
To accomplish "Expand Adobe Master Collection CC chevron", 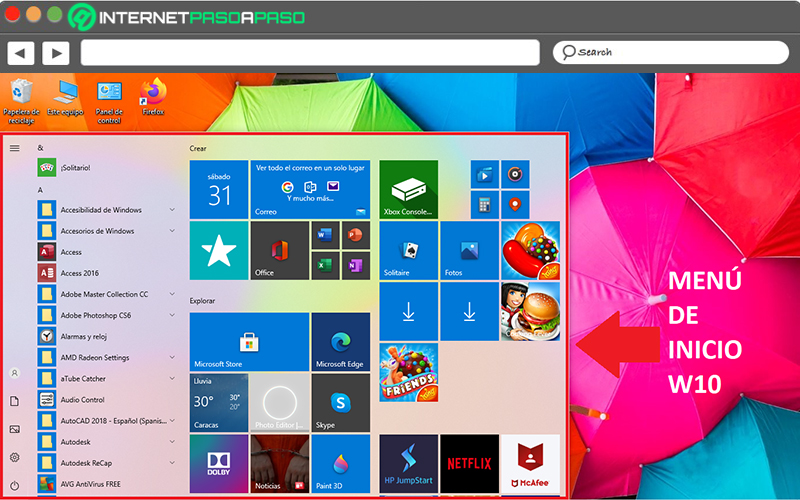I will [x=172, y=294].
